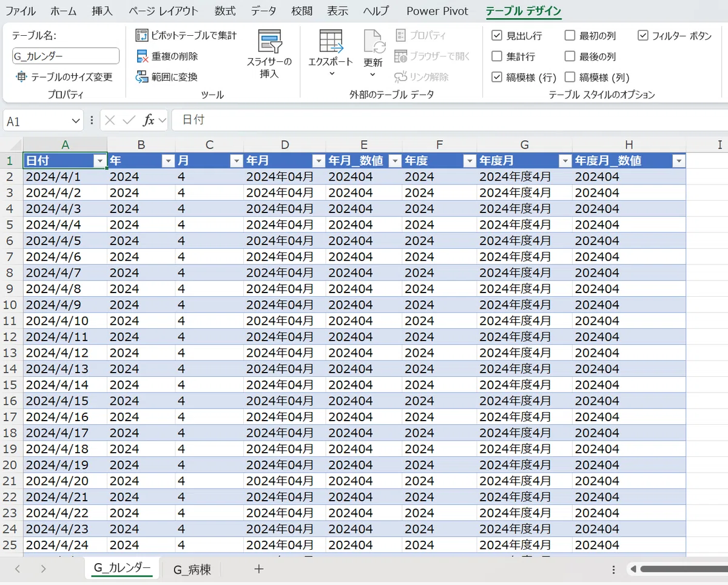The height and width of the screenshot is (585, 728).
Task: Open the 年月_数値 column filter dropdown
Action: click(395, 161)
